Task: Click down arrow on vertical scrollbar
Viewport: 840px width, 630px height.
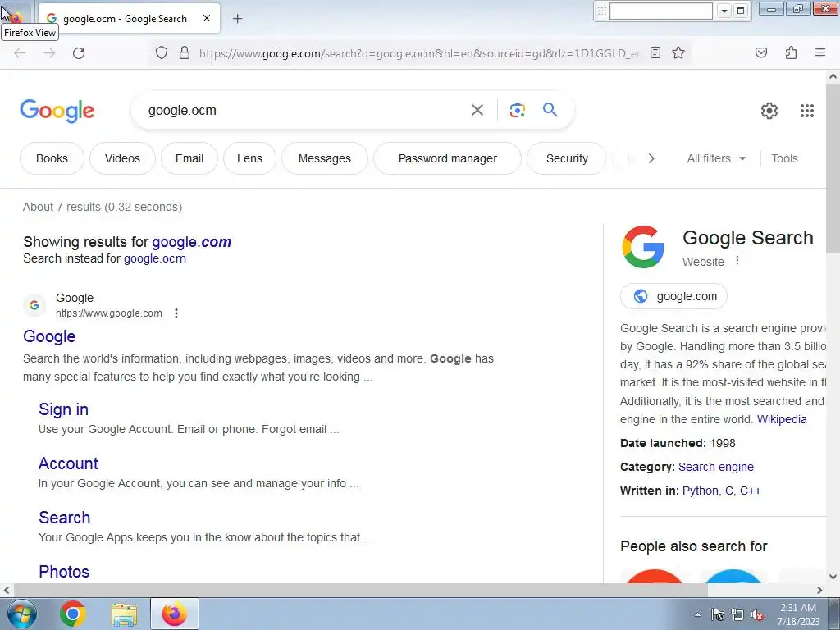Action: (833, 577)
